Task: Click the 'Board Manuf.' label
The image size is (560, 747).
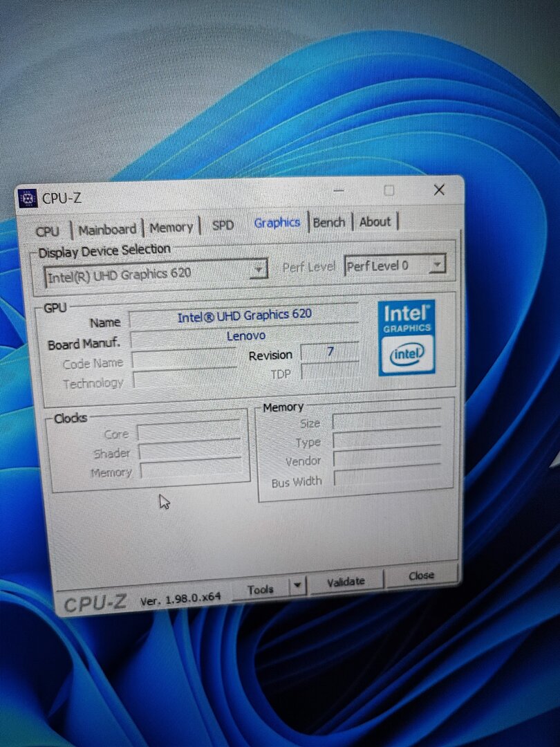Action: click(x=84, y=344)
